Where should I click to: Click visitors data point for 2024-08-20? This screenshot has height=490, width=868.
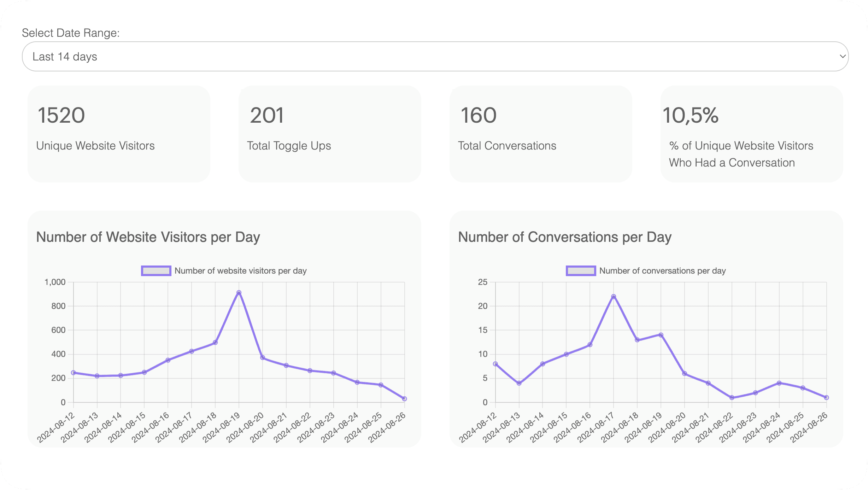click(x=263, y=358)
